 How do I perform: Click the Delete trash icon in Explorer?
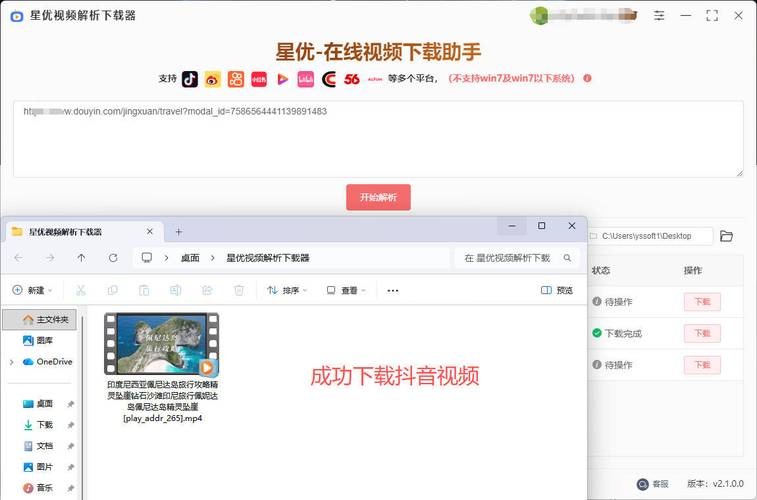tap(238, 290)
